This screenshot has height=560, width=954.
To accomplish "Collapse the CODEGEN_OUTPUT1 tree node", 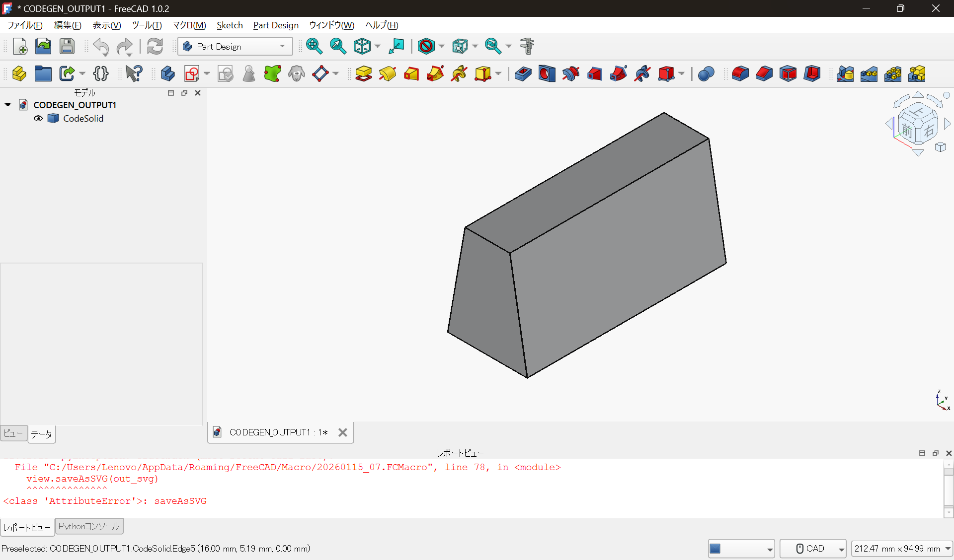I will click(8, 105).
